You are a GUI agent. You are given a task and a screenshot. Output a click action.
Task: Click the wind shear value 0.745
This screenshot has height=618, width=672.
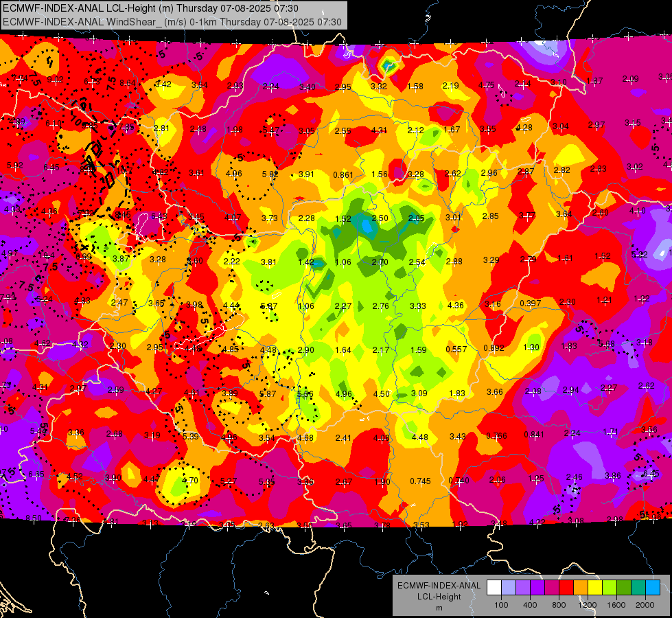[420, 481]
